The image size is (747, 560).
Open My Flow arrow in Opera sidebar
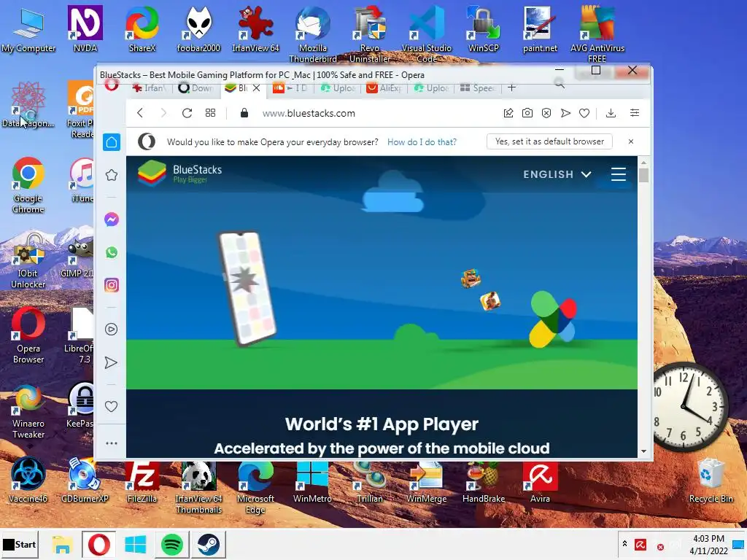coord(111,363)
